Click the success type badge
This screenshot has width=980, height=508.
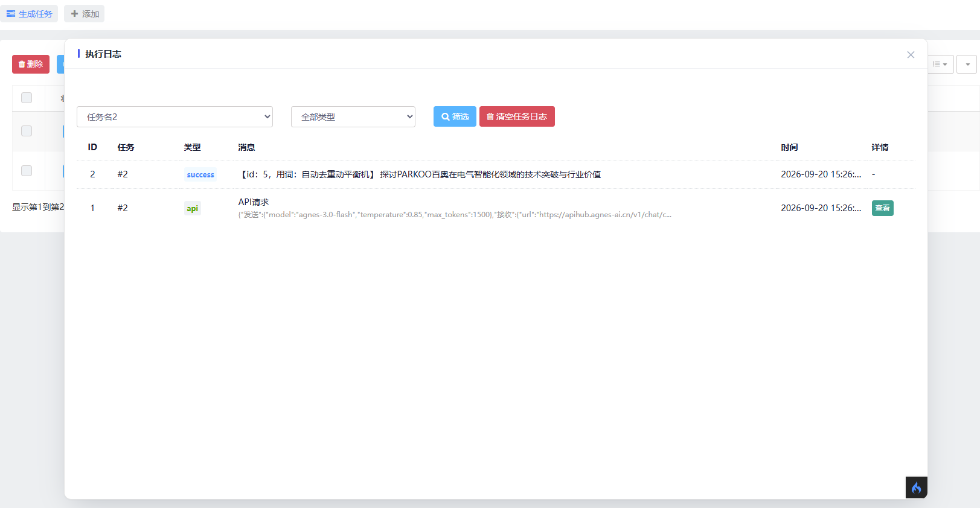point(200,175)
